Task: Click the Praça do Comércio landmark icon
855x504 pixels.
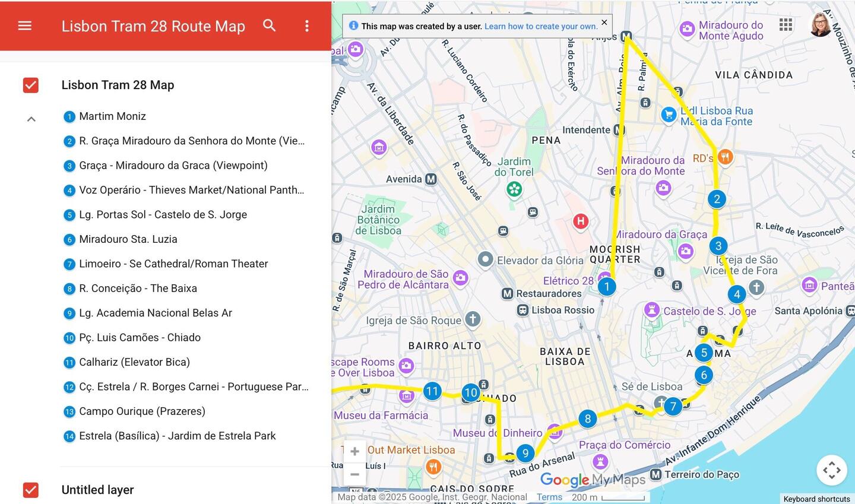Action: pos(600,461)
